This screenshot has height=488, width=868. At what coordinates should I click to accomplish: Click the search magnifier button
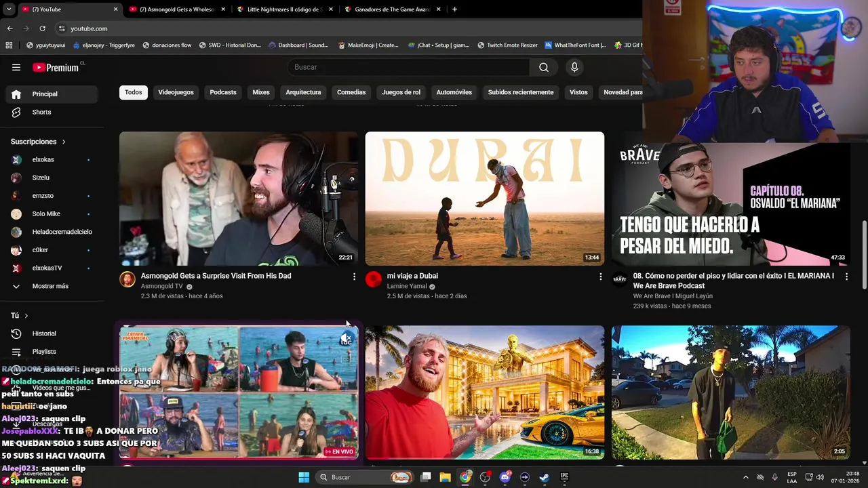pyautogui.click(x=544, y=67)
